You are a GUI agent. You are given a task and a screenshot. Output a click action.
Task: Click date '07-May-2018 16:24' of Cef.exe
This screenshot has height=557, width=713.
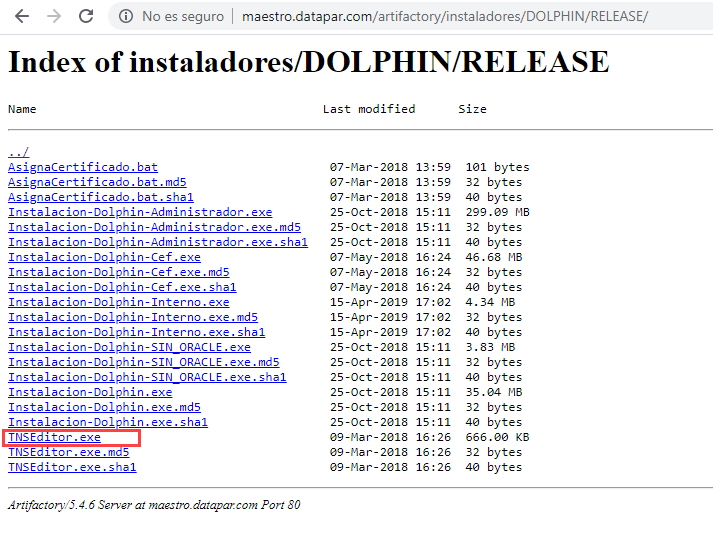(390, 257)
